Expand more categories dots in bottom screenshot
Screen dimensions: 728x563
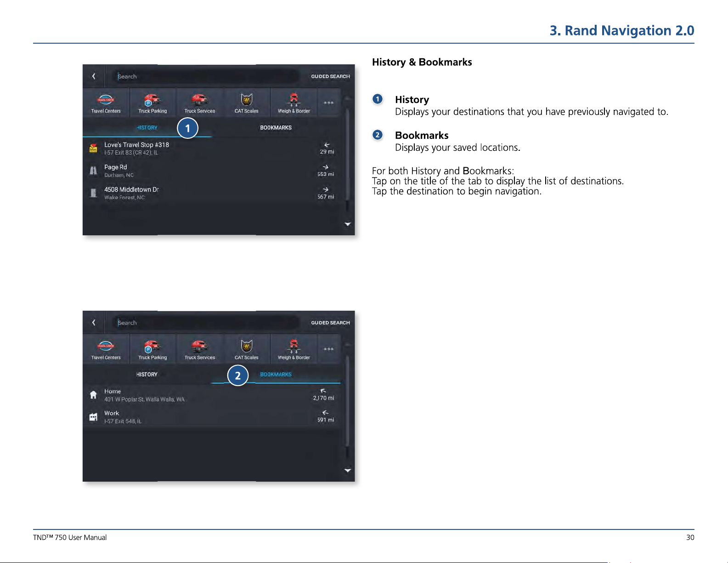click(328, 349)
